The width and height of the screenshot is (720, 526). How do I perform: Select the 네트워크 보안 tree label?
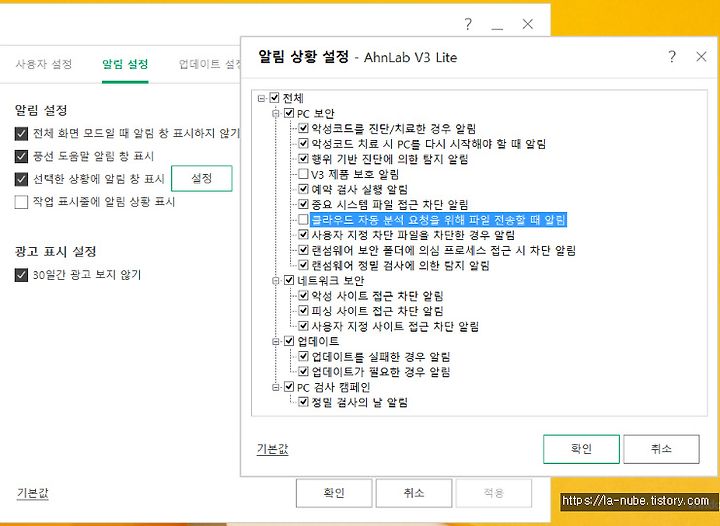tap(331, 280)
